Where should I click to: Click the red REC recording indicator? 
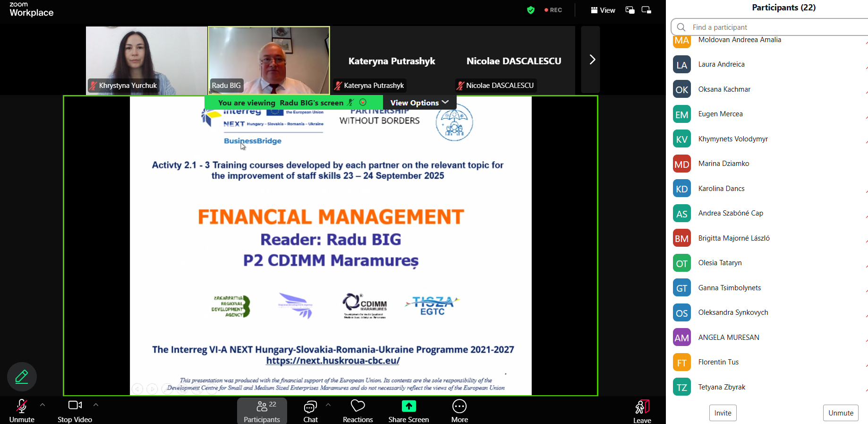click(553, 10)
